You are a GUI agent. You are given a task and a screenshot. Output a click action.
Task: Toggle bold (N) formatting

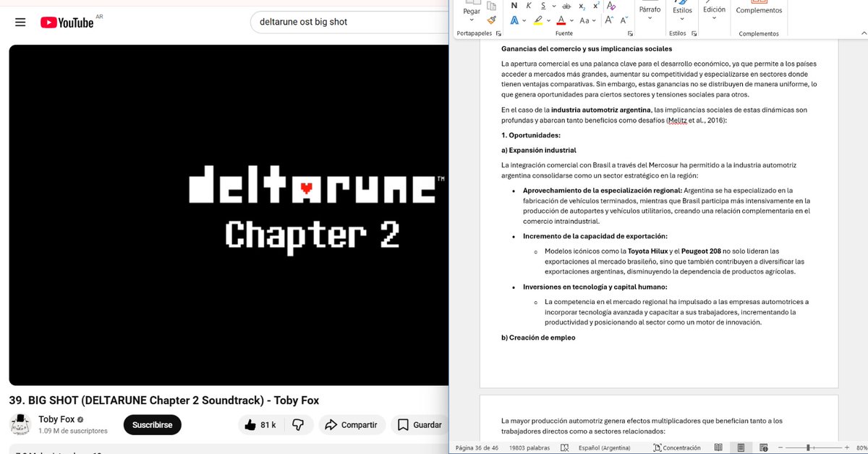(x=514, y=5)
